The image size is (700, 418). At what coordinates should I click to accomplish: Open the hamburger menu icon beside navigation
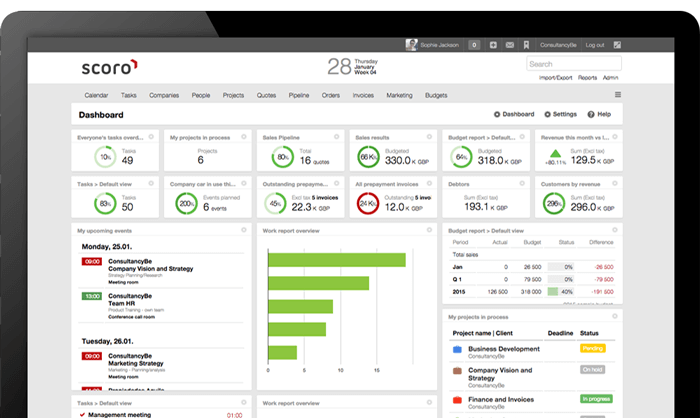(618, 95)
